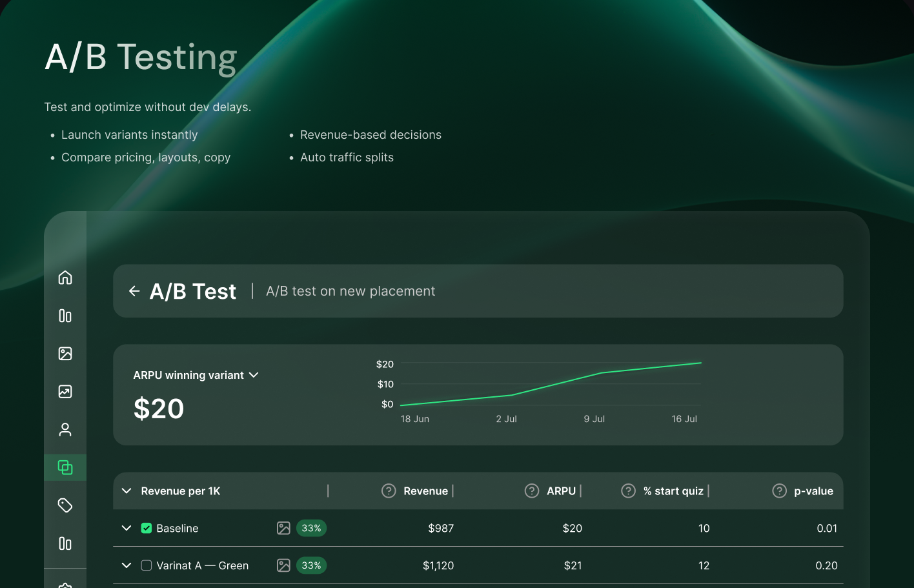Image resolution: width=914 pixels, height=588 pixels.
Task: Click the % start quiz column header
Action: (673, 491)
